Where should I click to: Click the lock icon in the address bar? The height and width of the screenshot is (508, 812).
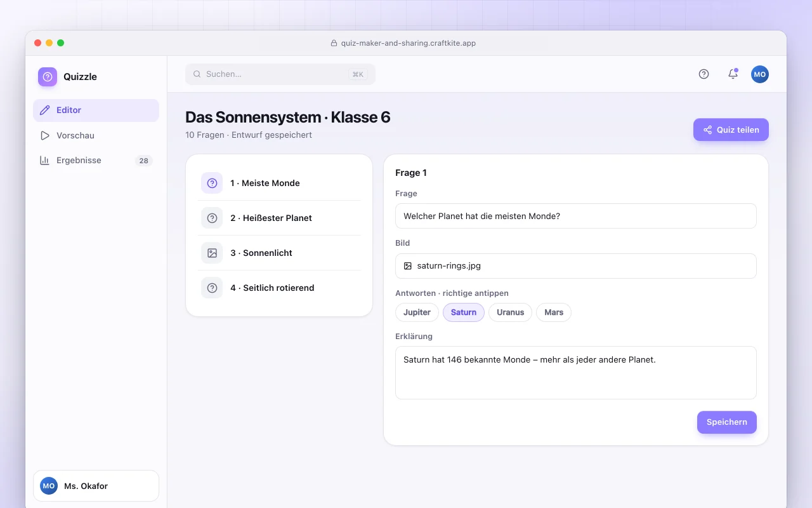[334, 43]
